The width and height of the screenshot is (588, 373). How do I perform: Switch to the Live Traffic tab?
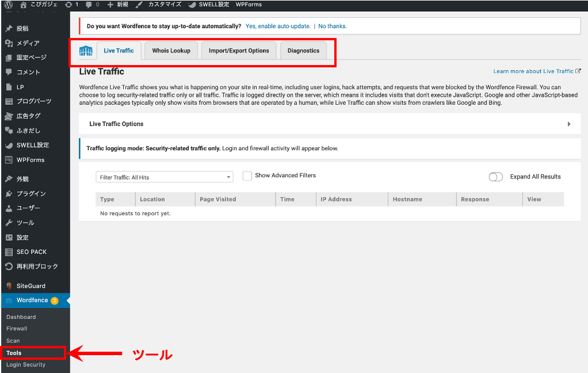(119, 51)
